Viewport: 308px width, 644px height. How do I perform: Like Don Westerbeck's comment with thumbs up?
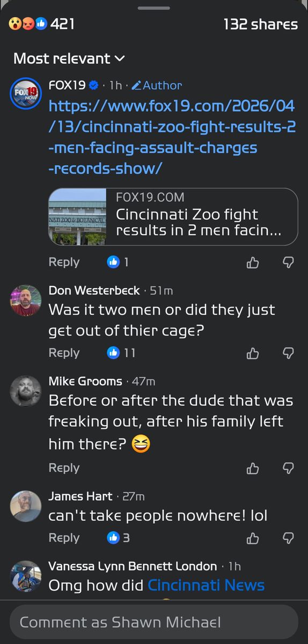(253, 353)
